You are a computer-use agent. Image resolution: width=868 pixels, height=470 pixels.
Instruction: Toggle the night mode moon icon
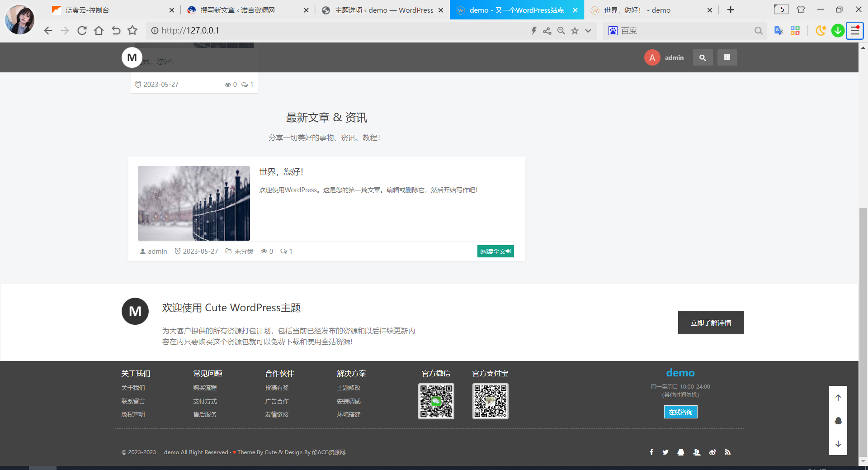click(821, 31)
